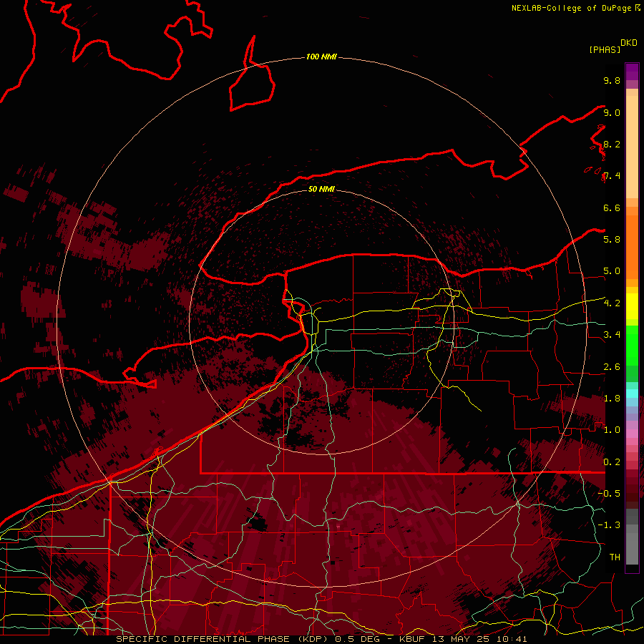644x644 pixels.
Task: Click the SPECIFIC DIFFERENTIAL PHASE (KDP) caption text
Action: click(223, 639)
